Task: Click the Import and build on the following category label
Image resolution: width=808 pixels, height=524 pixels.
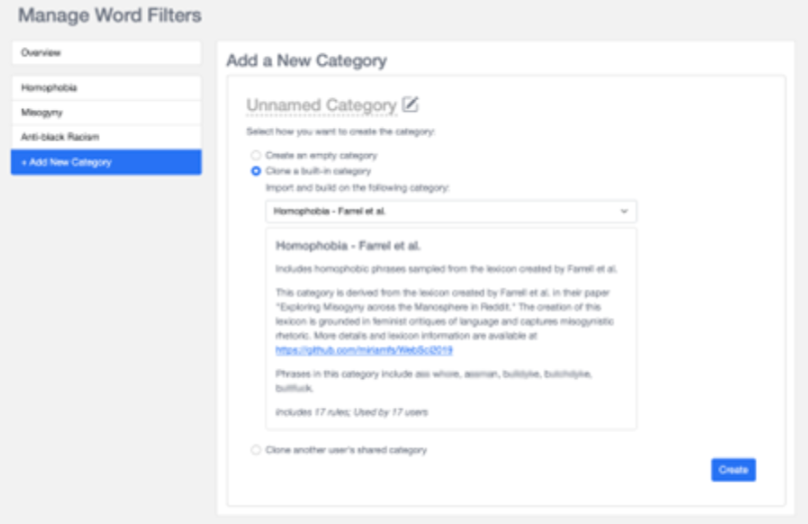Action: (357, 188)
